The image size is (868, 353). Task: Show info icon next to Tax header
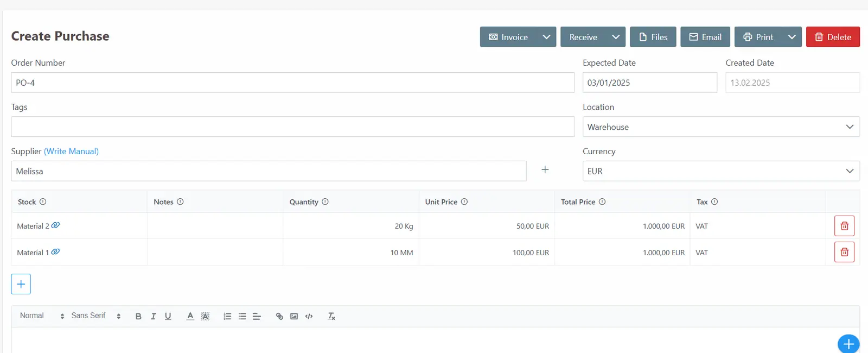point(714,201)
